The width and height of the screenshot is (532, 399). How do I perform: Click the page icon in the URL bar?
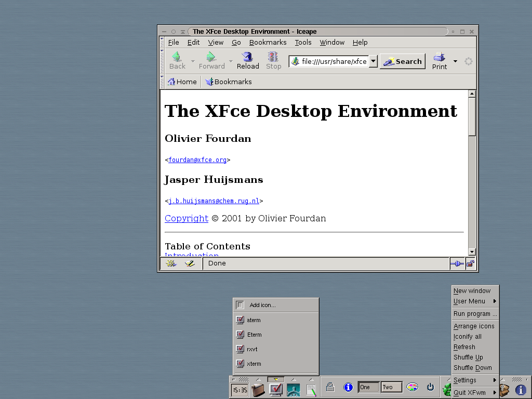296,61
